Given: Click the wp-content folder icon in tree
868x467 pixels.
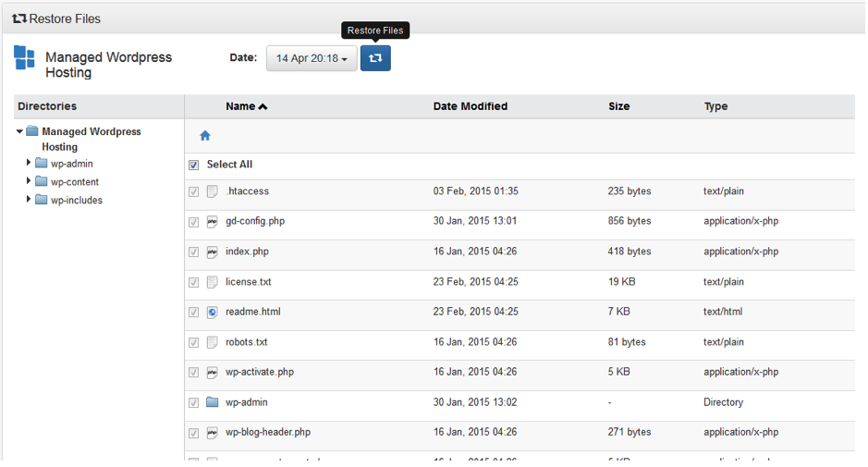Looking at the screenshot, I should pos(42,182).
